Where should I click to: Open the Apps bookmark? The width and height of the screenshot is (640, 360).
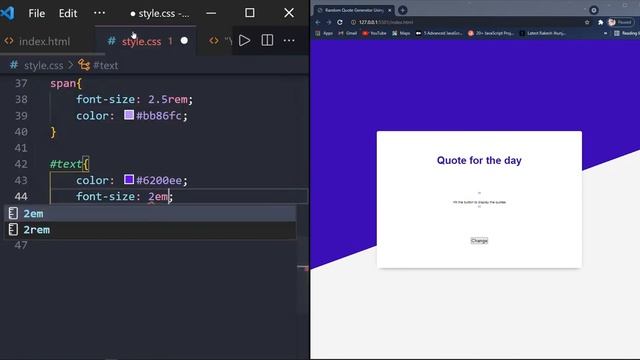tap(324, 33)
